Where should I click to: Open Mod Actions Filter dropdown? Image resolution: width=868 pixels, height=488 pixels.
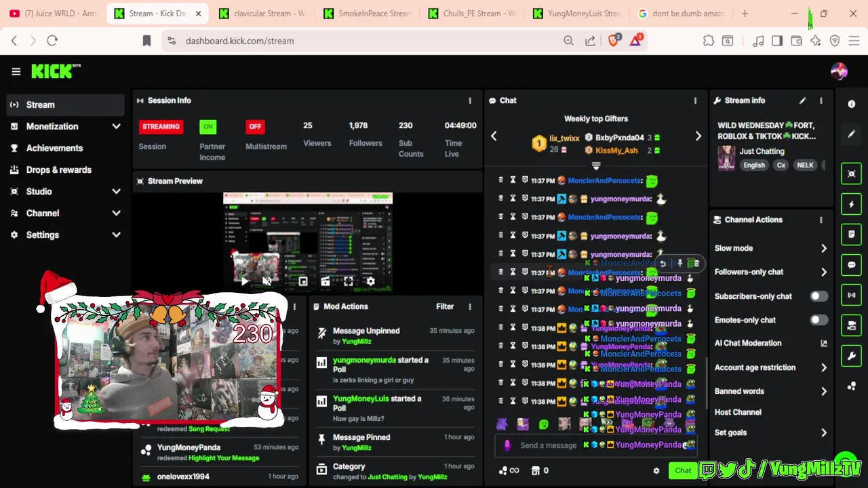coord(445,306)
